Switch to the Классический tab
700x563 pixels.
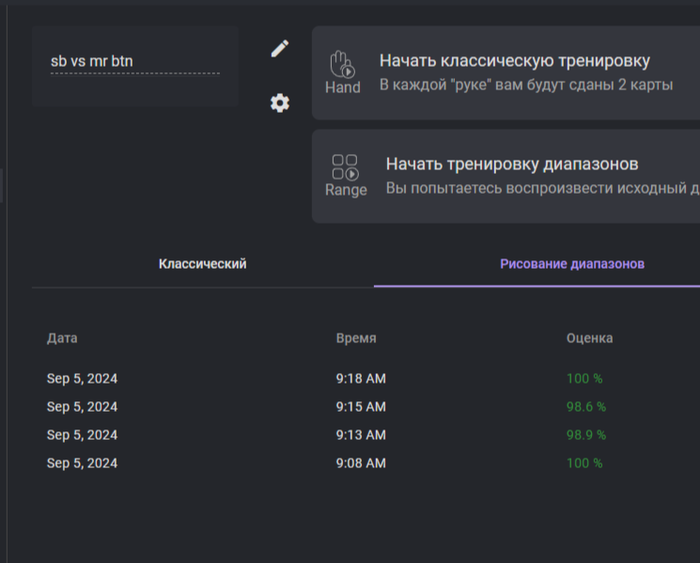202,264
